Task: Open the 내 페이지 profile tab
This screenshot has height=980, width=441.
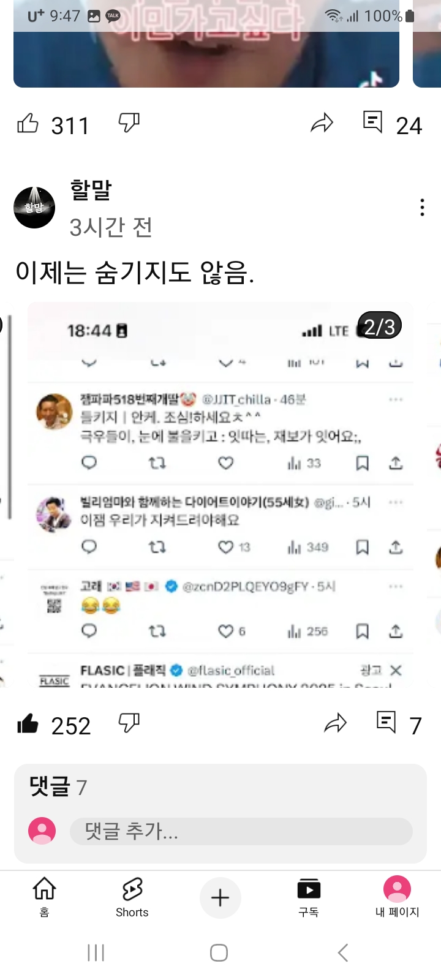Action: click(x=397, y=897)
